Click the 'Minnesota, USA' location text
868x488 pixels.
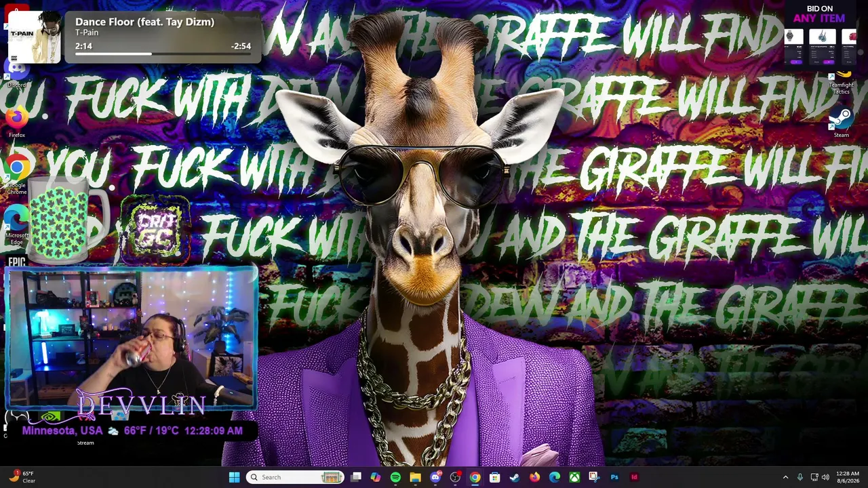pos(62,430)
